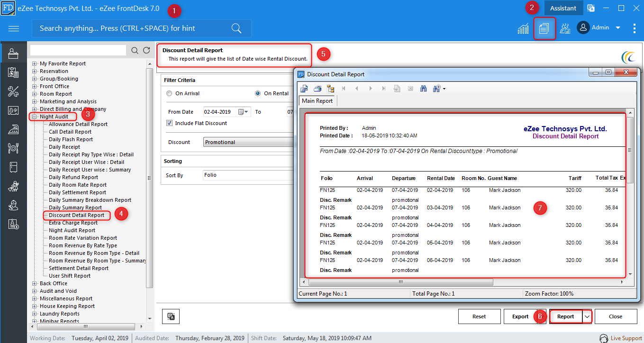Open the Discount Promotional dropdown
The width and height of the screenshot is (644, 343).
[x=249, y=142]
